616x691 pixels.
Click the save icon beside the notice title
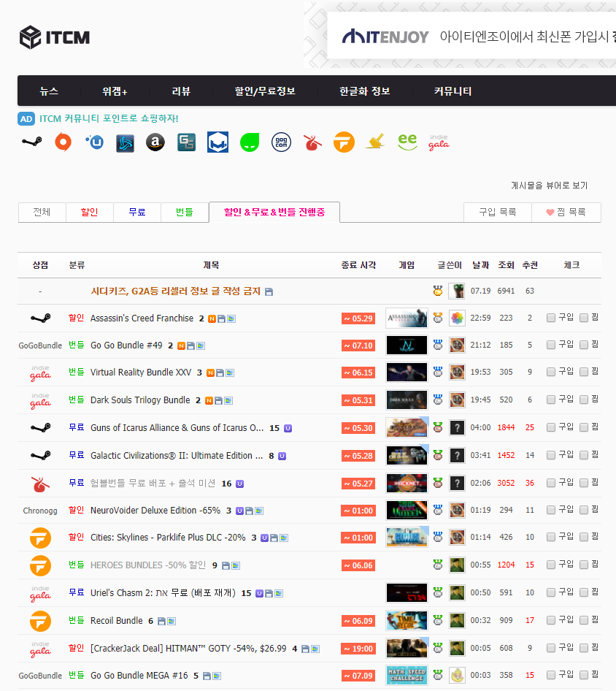269,291
